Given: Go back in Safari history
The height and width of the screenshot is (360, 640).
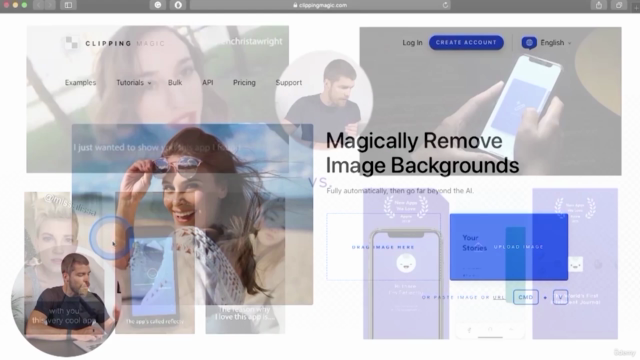Looking at the screenshot, I should click(x=39, y=5).
